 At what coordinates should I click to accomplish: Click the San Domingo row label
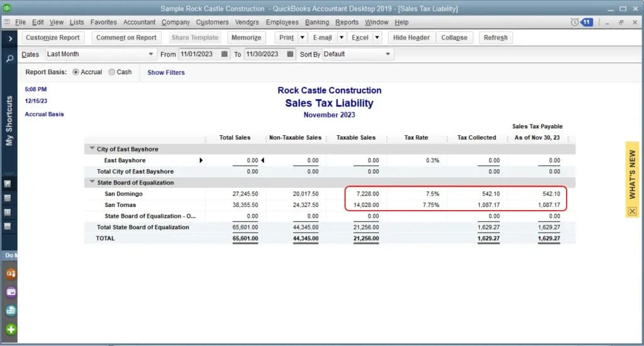pyautogui.click(x=124, y=194)
